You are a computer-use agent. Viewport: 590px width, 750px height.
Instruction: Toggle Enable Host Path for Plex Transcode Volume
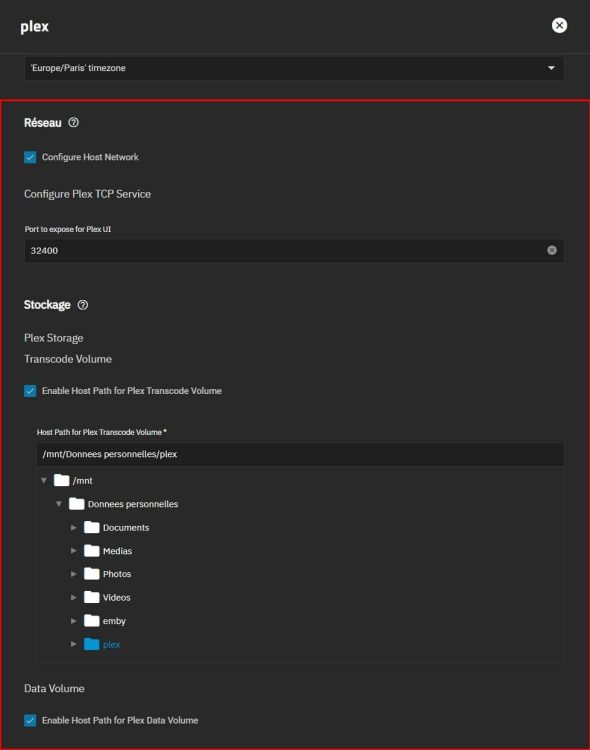coord(30,391)
